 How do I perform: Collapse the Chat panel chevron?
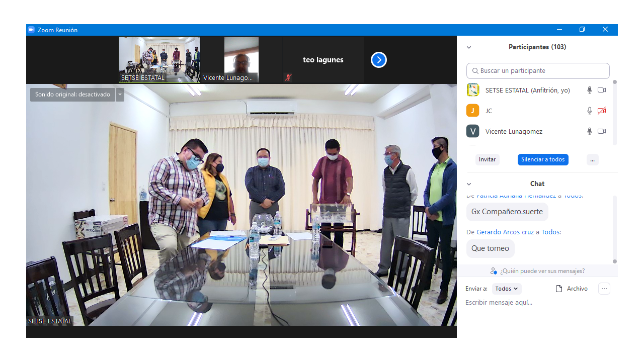tap(469, 184)
